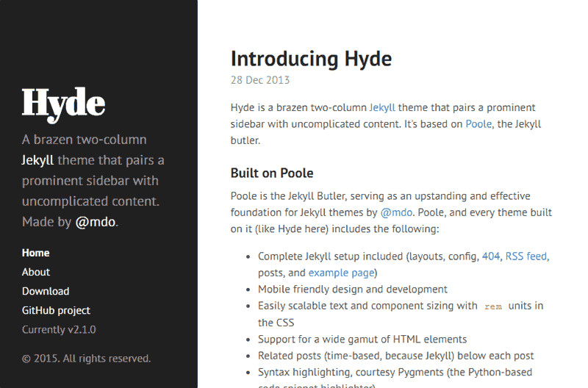The width and height of the screenshot is (588, 388).
Task: Click the 2015 copyright notice in sidebar
Action: point(86,359)
